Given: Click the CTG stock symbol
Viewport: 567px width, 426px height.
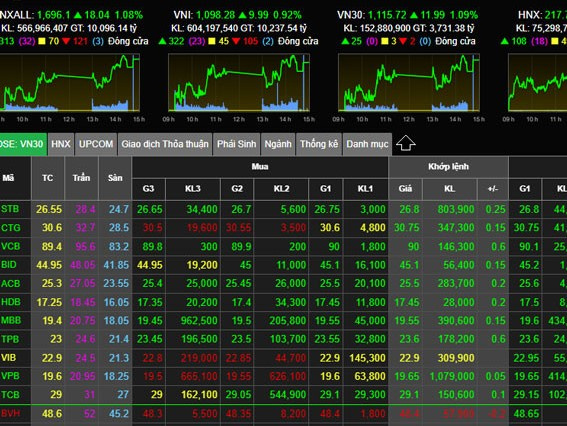Looking at the screenshot, I should tap(10, 227).
